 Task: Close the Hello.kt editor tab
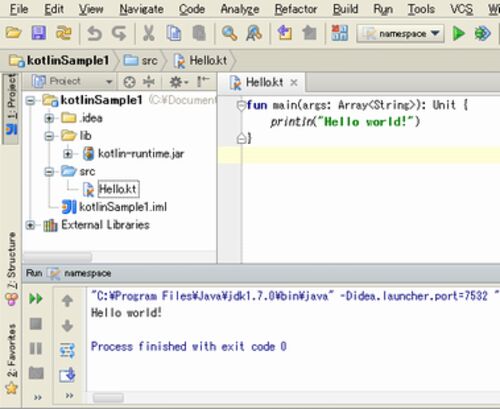(294, 82)
